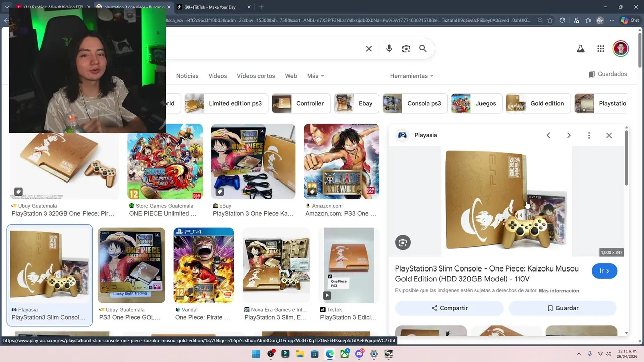The image size is (644, 362).
Task: Open Guardados saved items
Action: coord(608,74)
